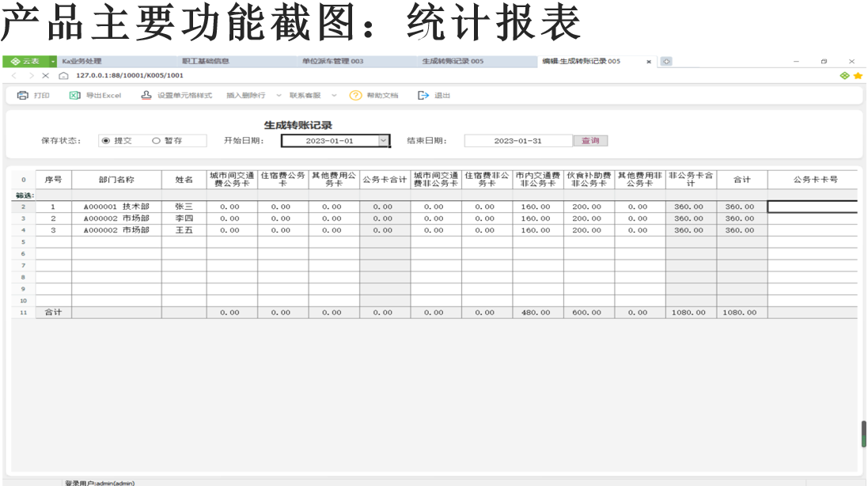The width and height of the screenshot is (868, 486).
Task: Switch to the 单位派车管理 003 tab
Action: 357,62
